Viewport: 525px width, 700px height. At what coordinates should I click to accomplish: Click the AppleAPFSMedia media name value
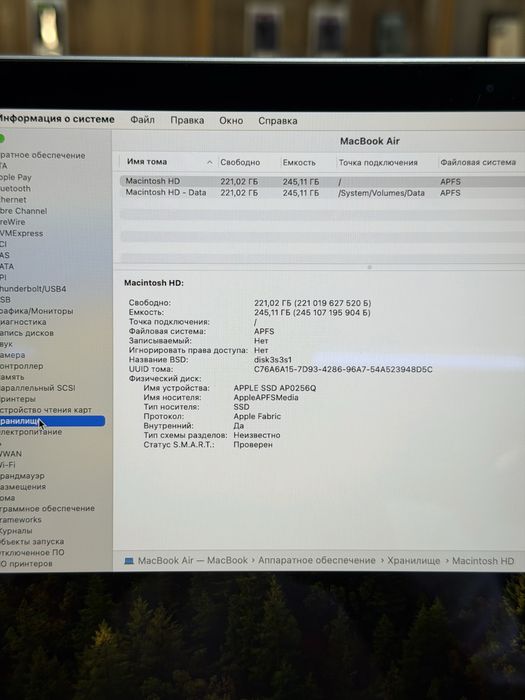pyautogui.click(x=266, y=397)
